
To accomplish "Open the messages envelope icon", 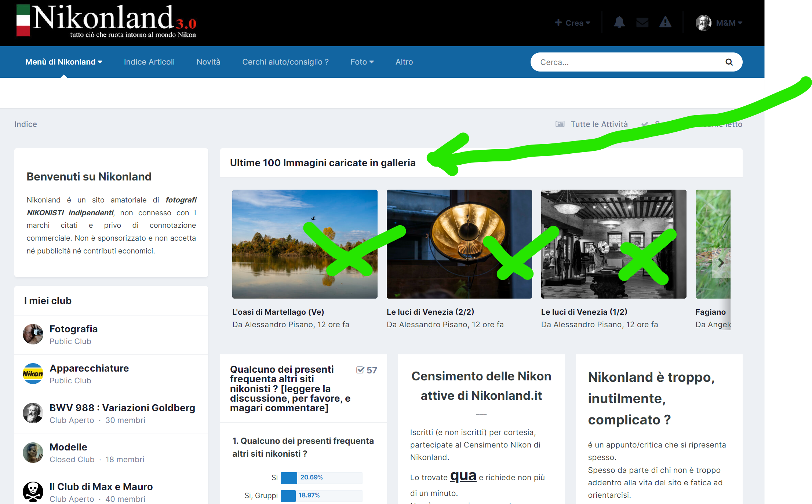I will [642, 23].
